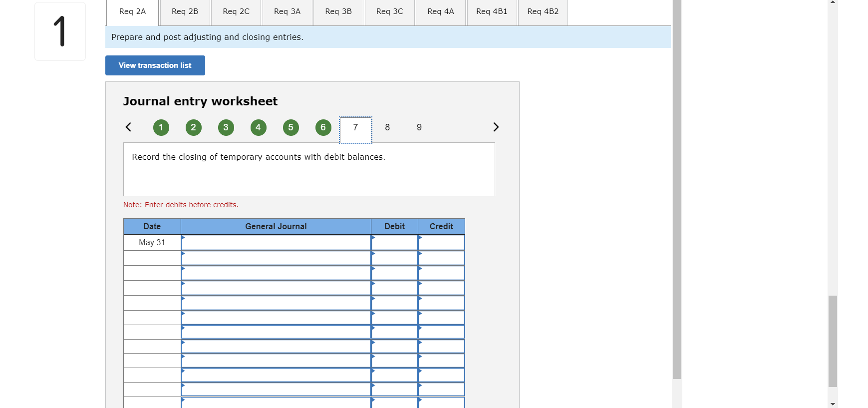Click the question number 1 box

60,31
